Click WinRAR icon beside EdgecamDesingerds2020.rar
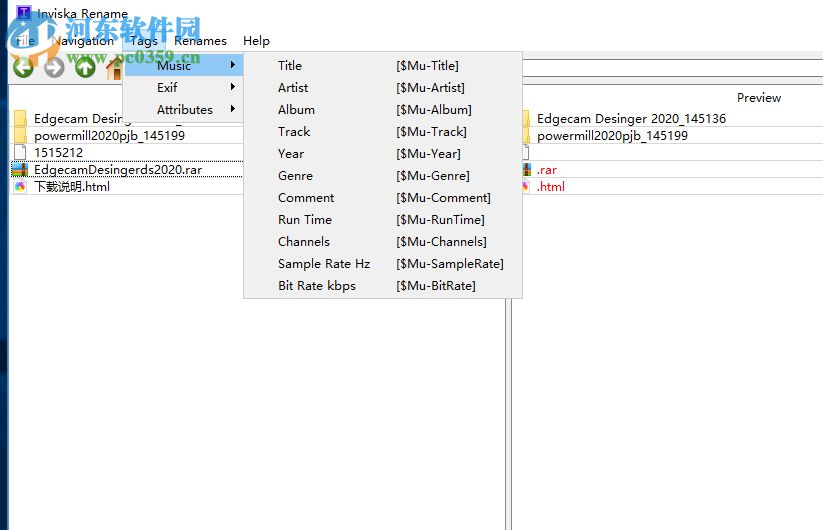 click(20, 169)
